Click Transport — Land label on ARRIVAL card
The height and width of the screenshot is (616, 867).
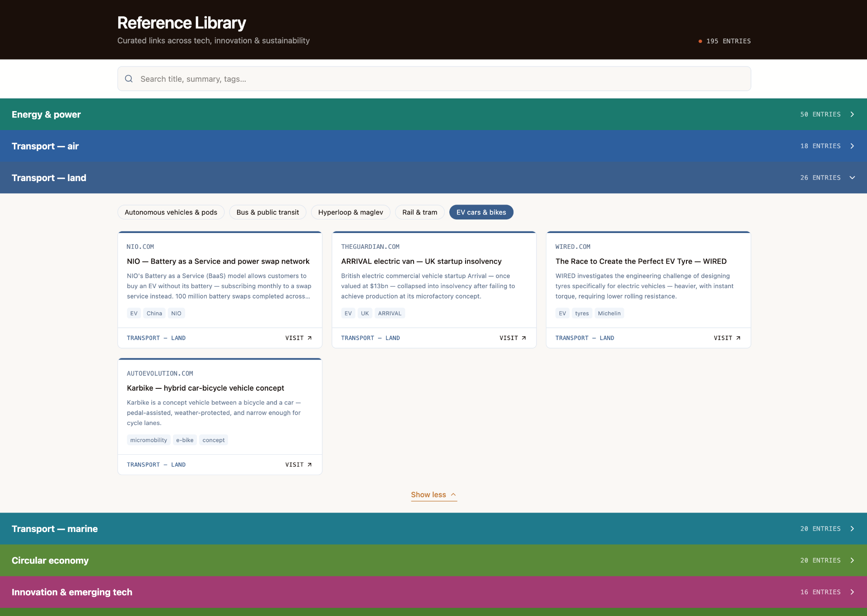click(x=370, y=338)
